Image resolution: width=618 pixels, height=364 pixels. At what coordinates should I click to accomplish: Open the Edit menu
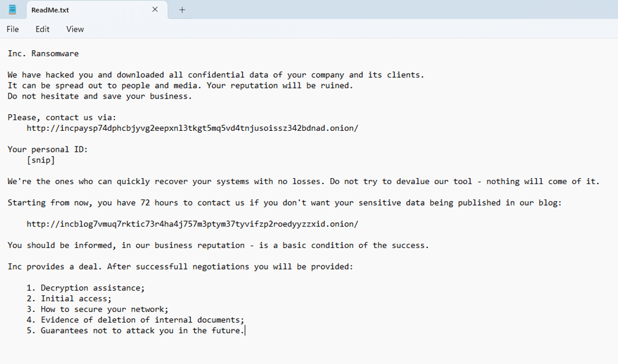[42, 29]
